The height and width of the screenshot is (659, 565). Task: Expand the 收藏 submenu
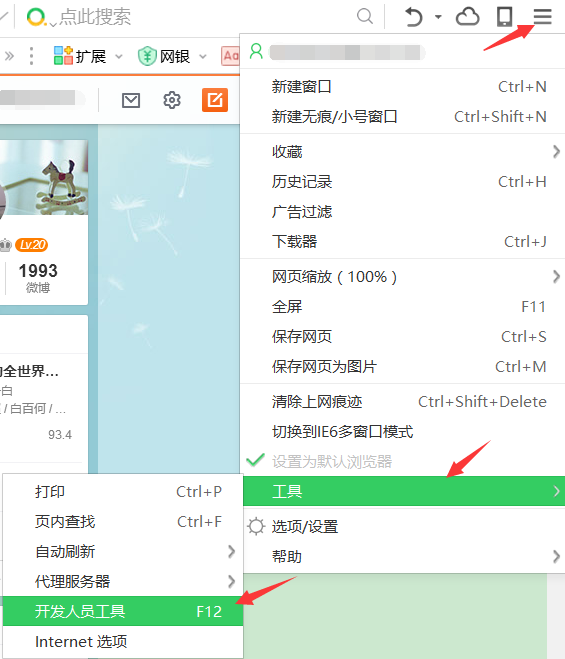pos(404,152)
